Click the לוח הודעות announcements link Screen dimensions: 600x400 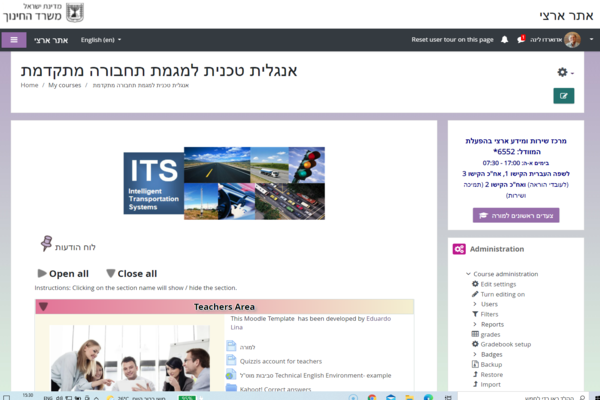[x=75, y=247]
